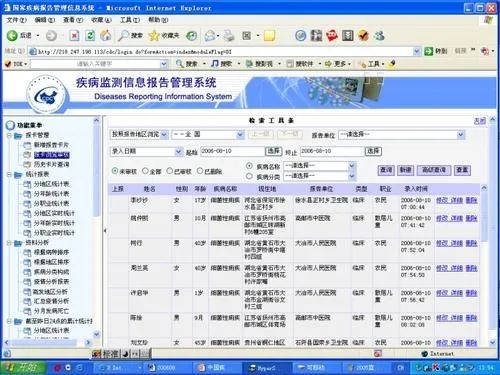
Task: Click the tree panel horizontal scrollbar
Action: (x=47, y=342)
